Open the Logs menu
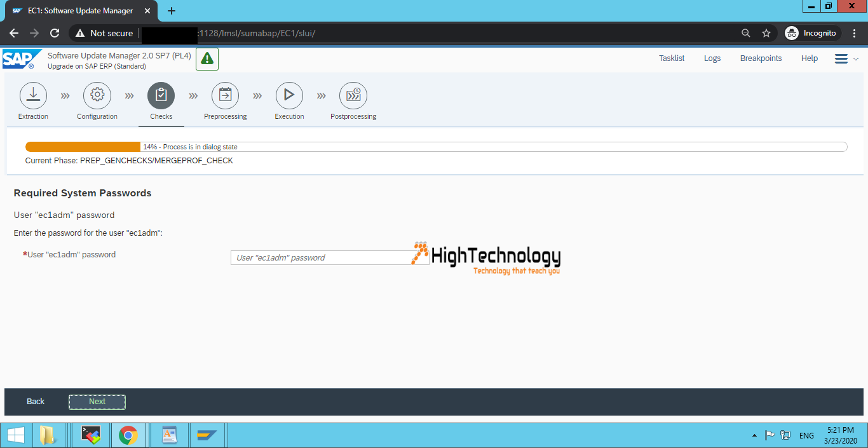 pos(712,58)
